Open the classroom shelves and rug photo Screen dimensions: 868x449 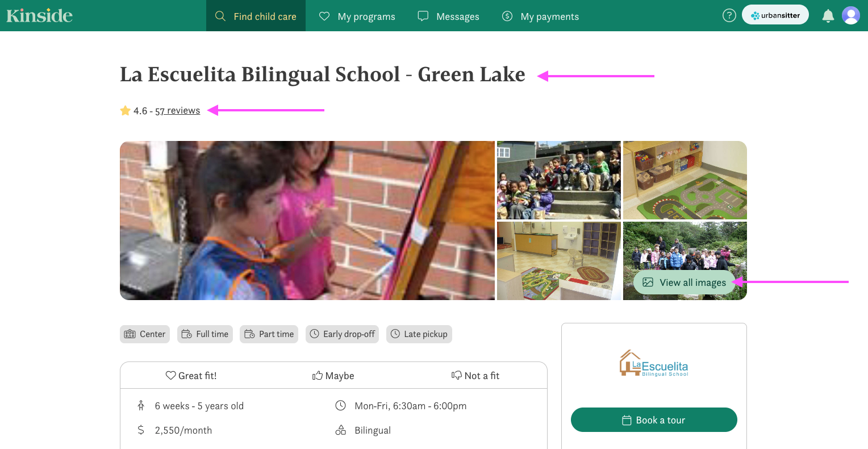click(685, 180)
